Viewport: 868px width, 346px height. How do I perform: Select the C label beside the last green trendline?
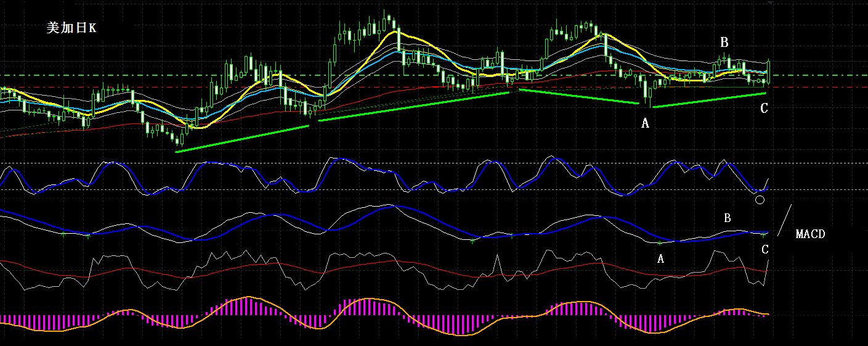coord(764,109)
